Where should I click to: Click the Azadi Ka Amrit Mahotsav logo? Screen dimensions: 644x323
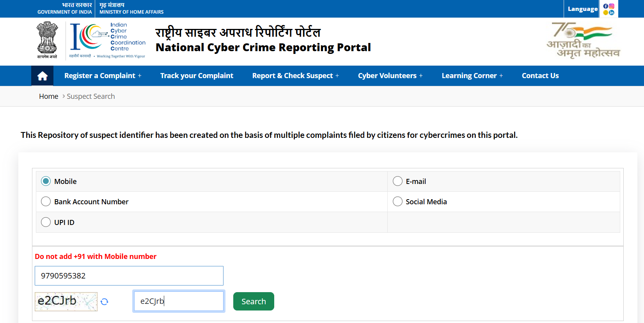(583, 41)
